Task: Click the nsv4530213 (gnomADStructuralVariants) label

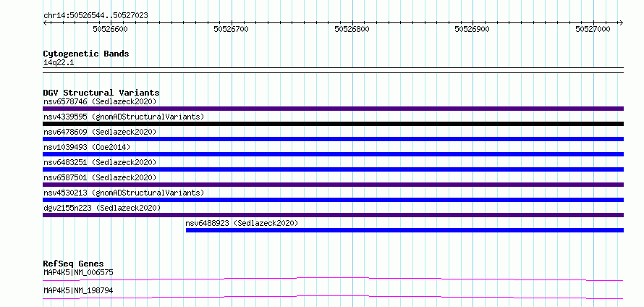Action: pos(124,193)
